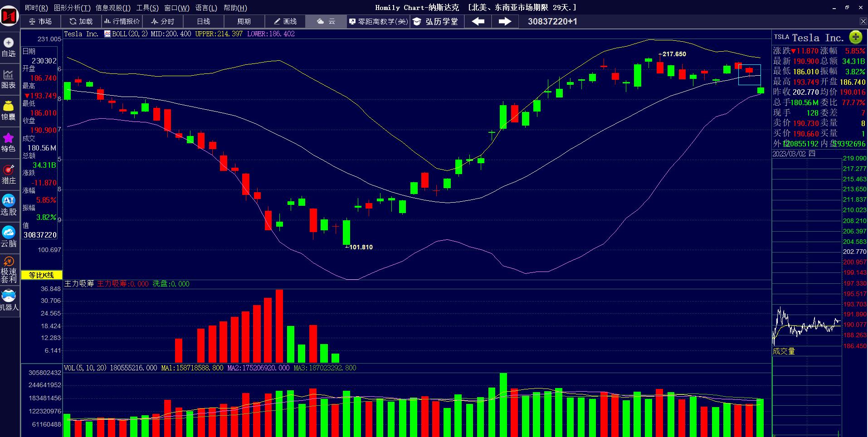Image resolution: width=868 pixels, height=437 pixels.
Task: Activate the 画线 drawing tool
Action: [285, 21]
